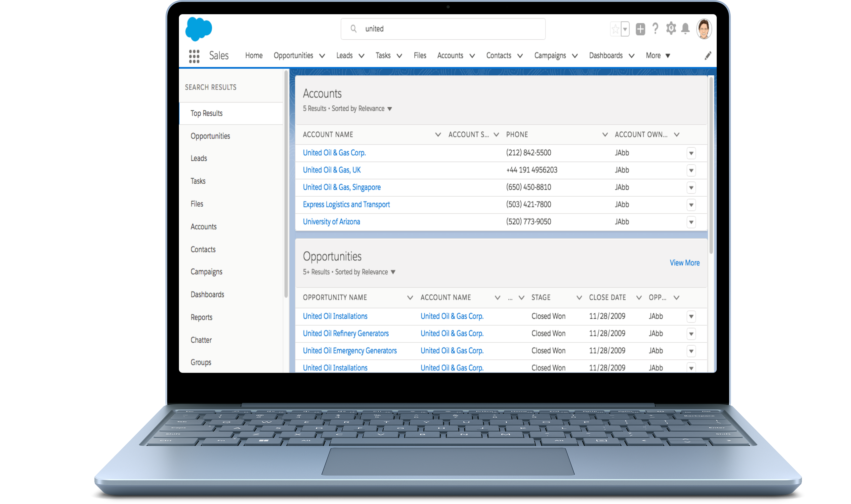Screen dimensions: 851x504
Task: Open the global actions plus icon
Action: tap(640, 29)
